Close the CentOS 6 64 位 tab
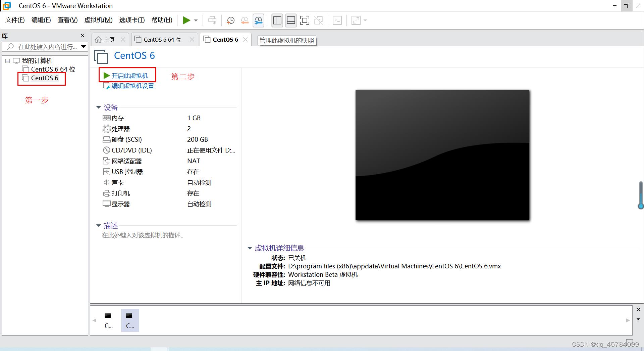The image size is (644, 351). (192, 40)
